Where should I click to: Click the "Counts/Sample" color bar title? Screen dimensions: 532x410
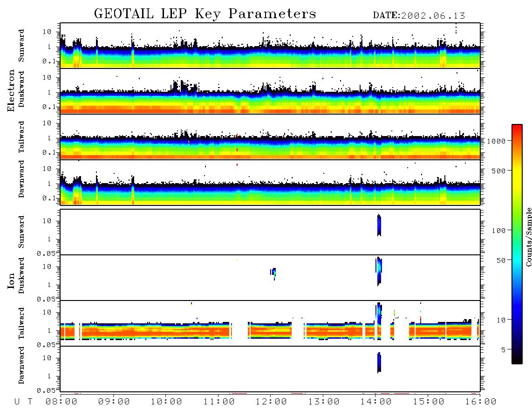point(528,237)
